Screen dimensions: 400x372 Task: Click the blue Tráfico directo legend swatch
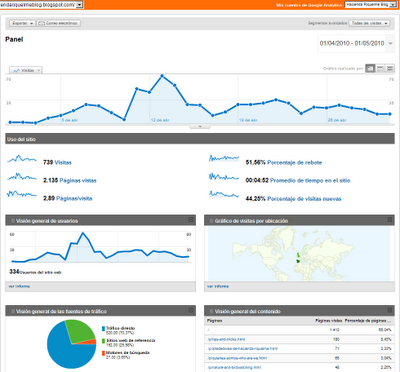click(103, 329)
